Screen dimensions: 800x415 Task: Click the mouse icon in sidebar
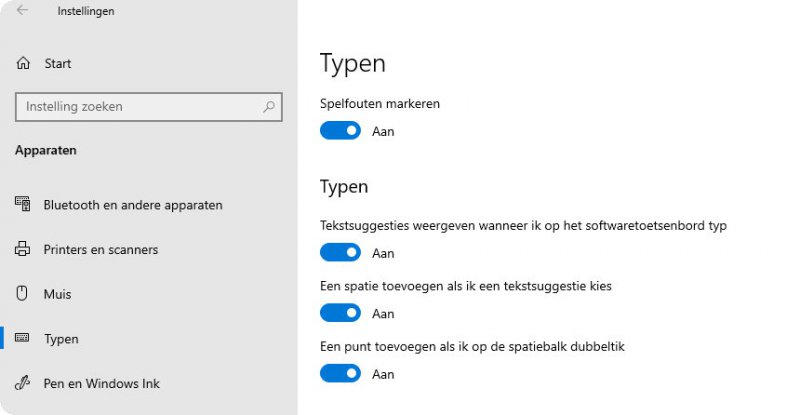point(23,294)
